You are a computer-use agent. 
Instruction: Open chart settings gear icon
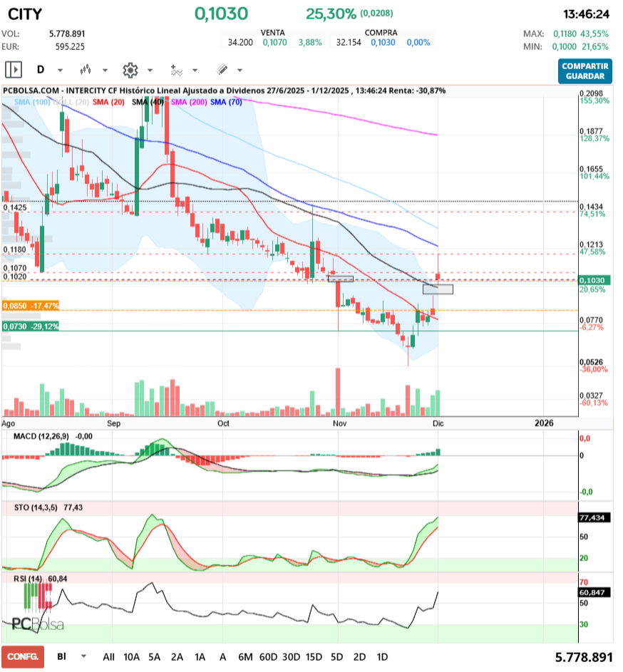tap(130, 70)
